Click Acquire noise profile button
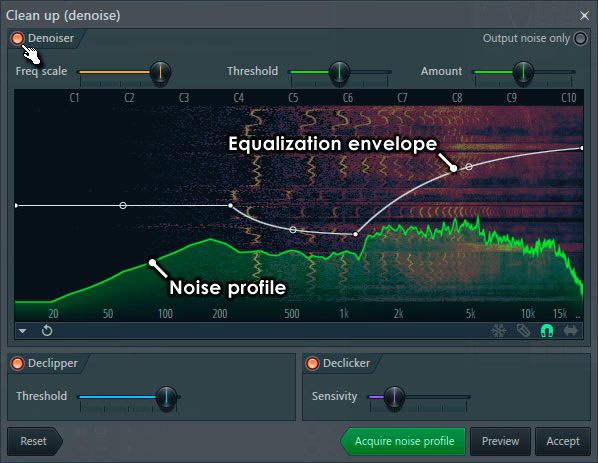The height and width of the screenshot is (463, 598). coord(403,441)
